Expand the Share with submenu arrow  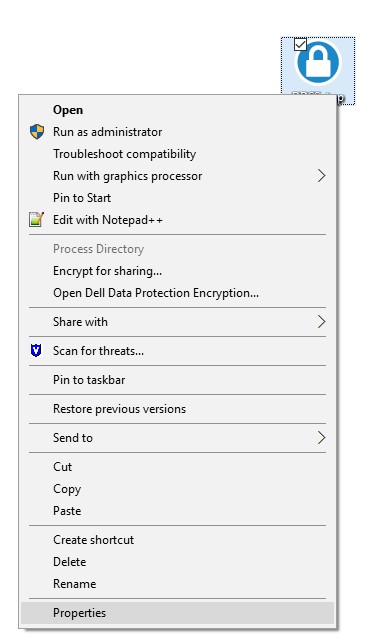click(322, 322)
